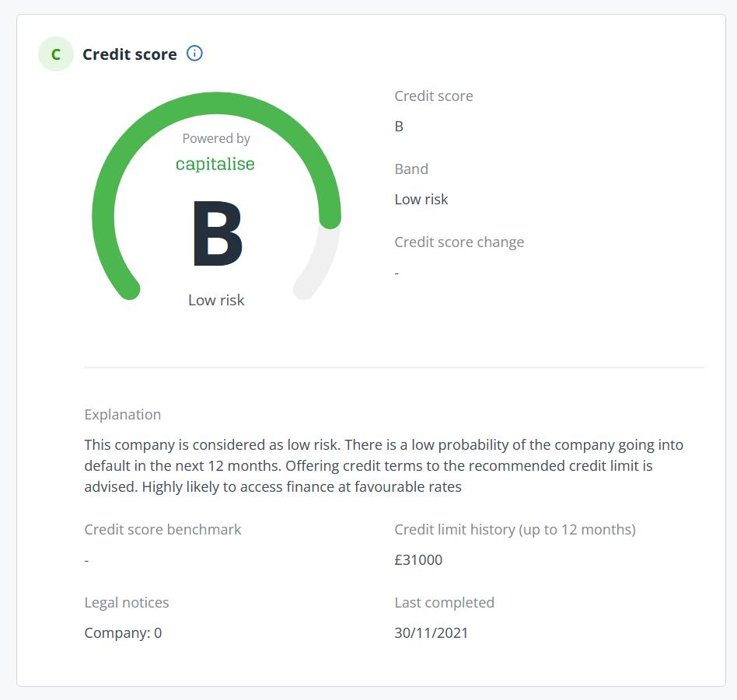Click the Company: 0 legal notices value
The image size is (737, 700).
(123, 632)
